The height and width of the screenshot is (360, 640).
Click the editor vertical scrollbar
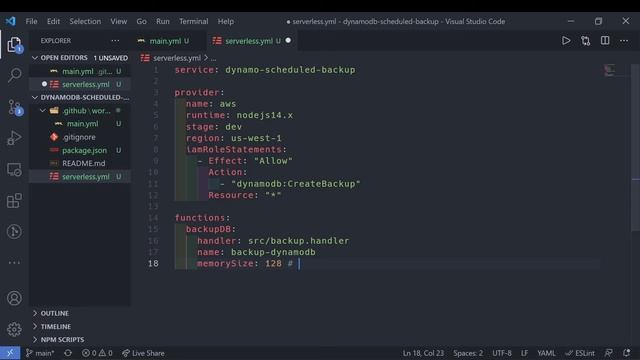(636, 147)
